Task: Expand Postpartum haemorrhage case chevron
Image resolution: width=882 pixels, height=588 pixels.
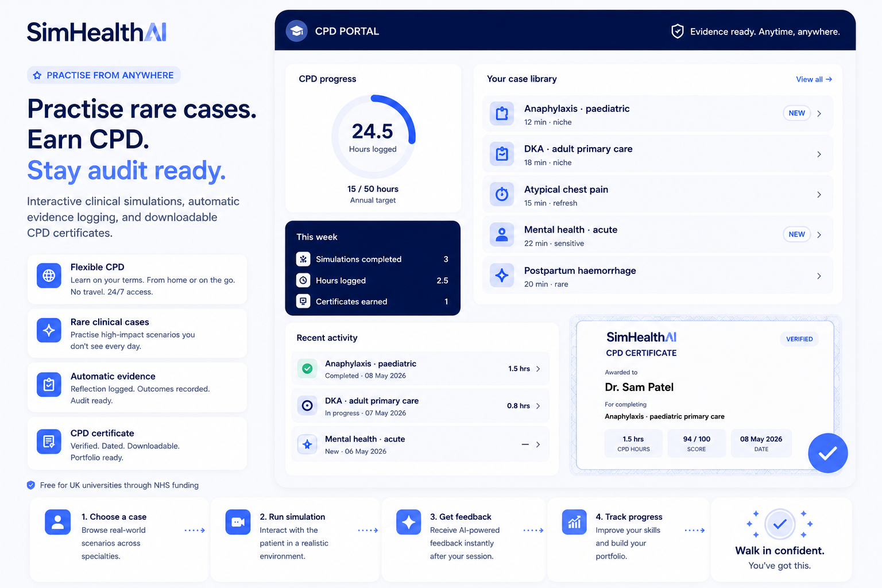Action: click(819, 276)
